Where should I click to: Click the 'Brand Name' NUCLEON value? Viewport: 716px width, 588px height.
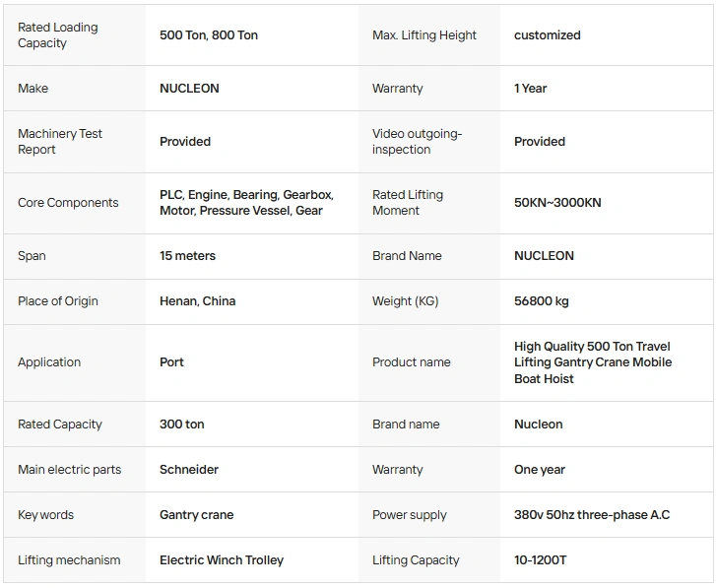[x=544, y=256]
